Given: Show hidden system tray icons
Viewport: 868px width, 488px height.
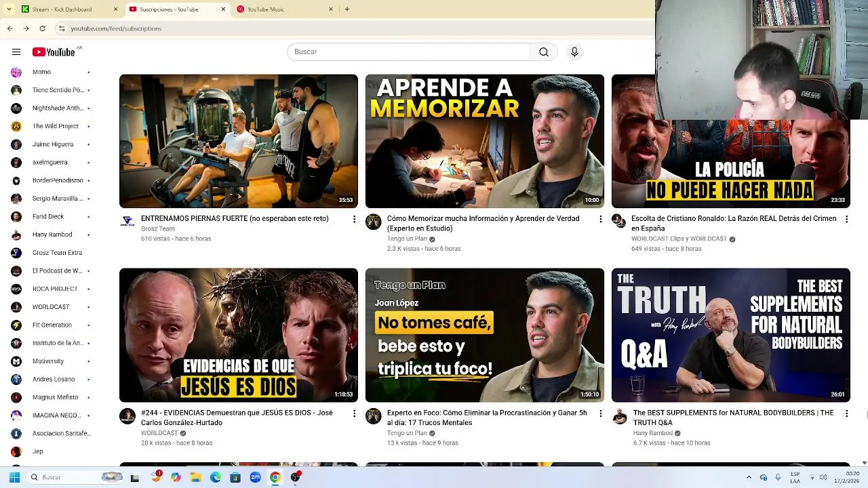Looking at the screenshot, I should coord(749,477).
